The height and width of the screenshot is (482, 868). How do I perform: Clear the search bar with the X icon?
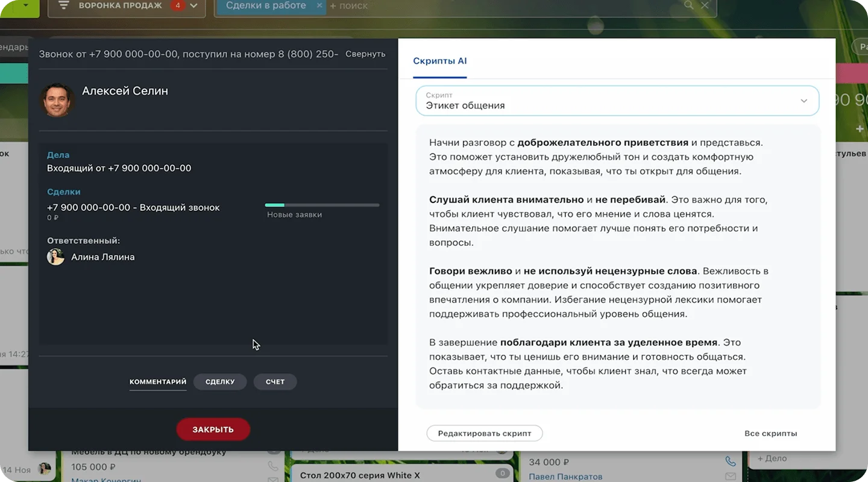pos(704,5)
